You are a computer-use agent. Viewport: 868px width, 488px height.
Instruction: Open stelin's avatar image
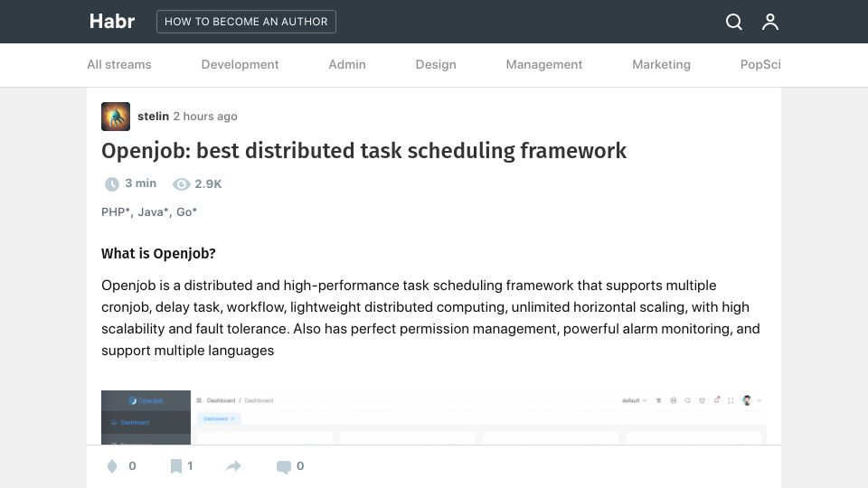(x=116, y=117)
